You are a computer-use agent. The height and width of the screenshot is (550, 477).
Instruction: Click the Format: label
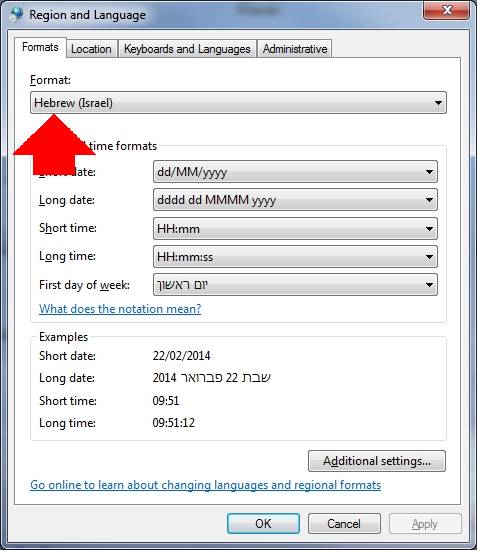[x=51, y=80]
